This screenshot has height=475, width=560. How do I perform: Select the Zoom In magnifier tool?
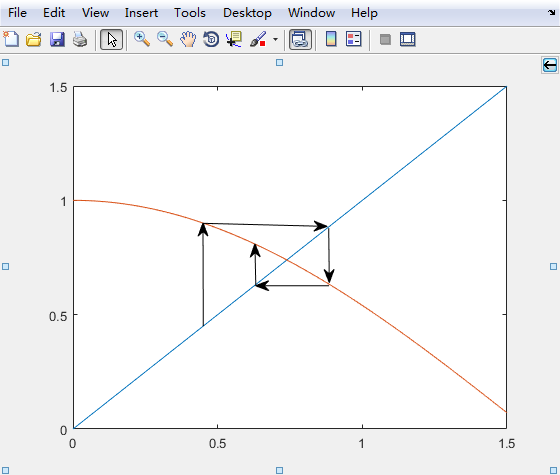[x=142, y=39]
